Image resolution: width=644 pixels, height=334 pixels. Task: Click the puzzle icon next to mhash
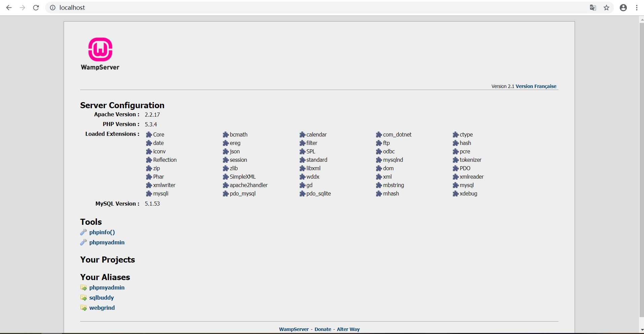click(x=379, y=193)
